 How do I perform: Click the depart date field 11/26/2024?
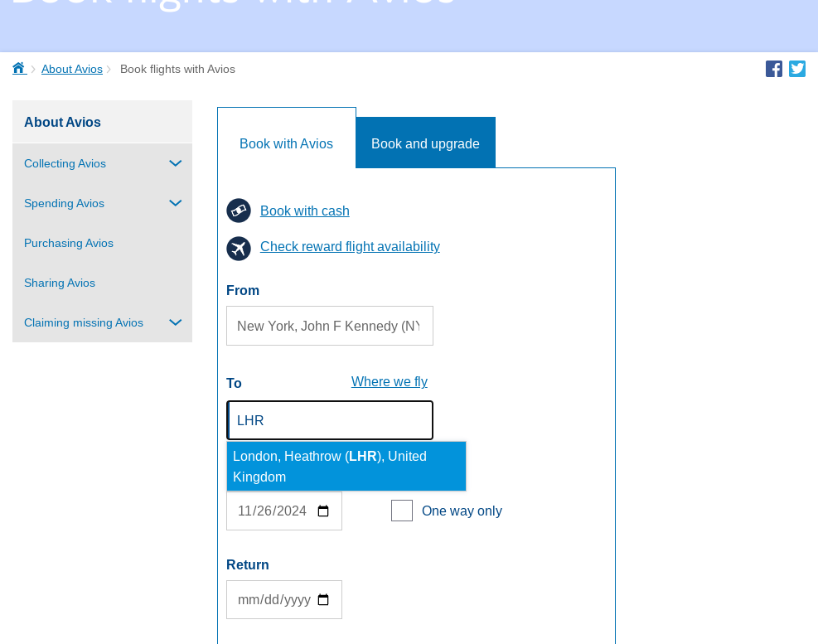coord(284,511)
